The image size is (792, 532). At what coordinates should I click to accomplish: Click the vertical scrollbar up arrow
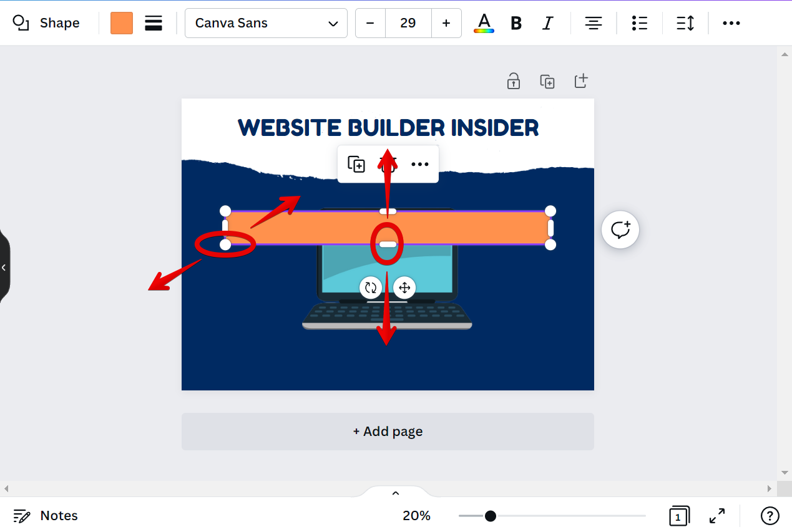[785, 54]
